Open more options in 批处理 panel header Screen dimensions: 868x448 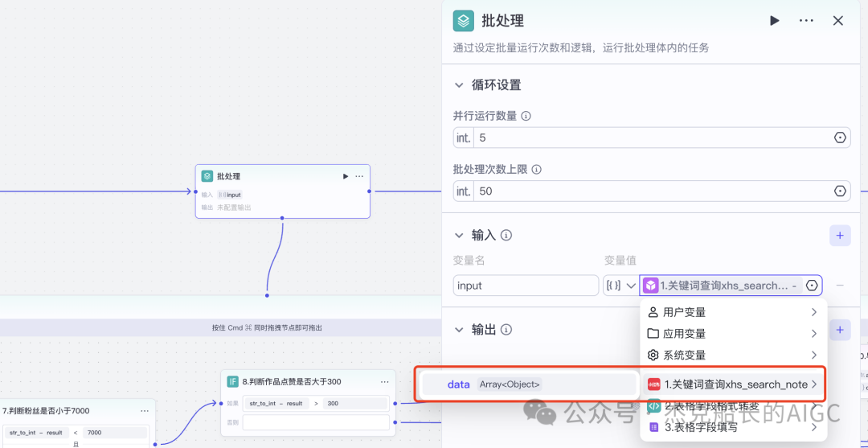click(x=806, y=20)
